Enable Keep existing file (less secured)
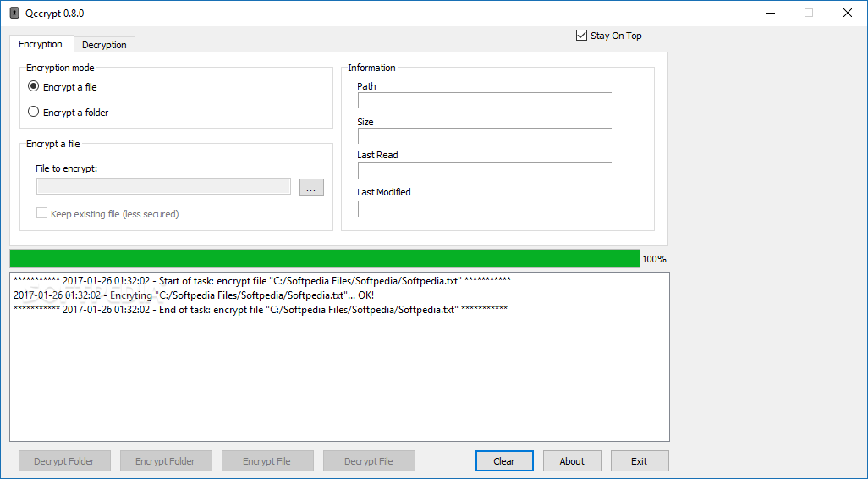 coord(107,214)
